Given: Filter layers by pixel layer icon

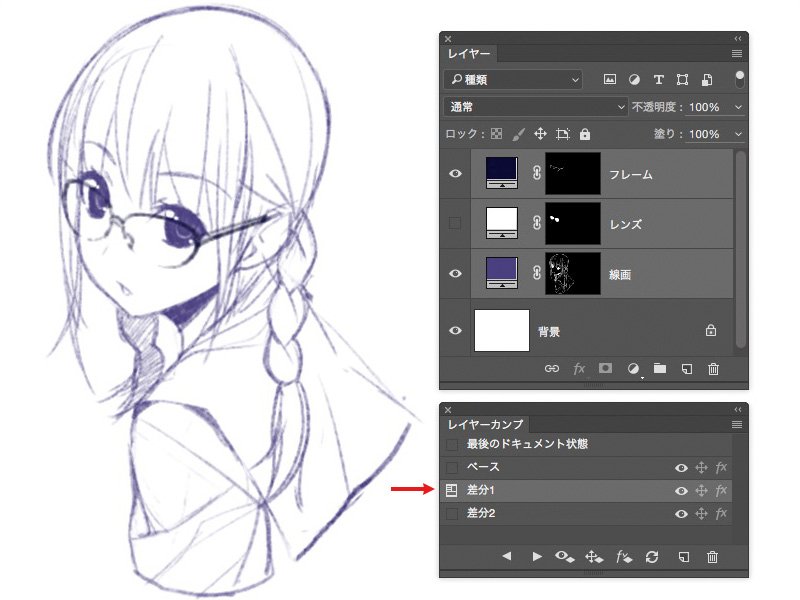Looking at the screenshot, I should (x=610, y=80).
